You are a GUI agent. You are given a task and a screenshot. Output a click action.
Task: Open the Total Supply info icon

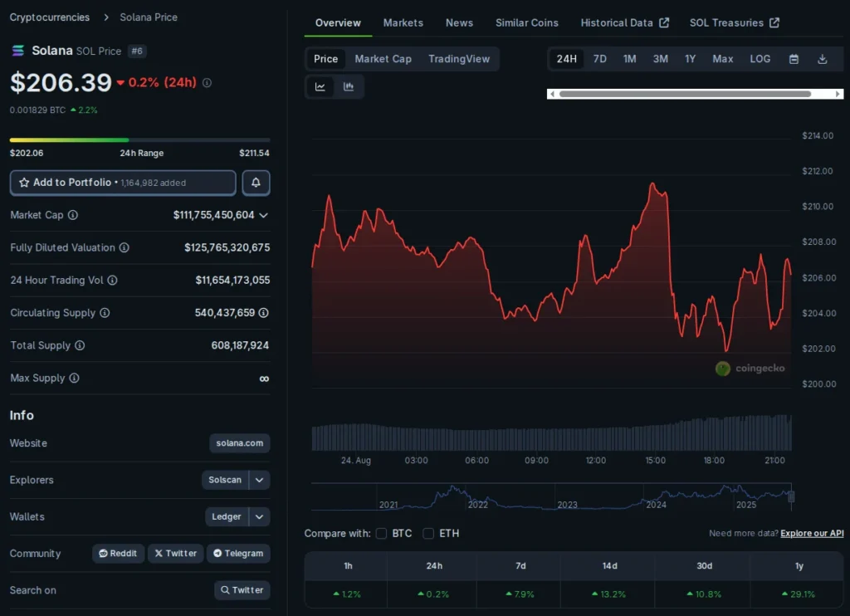[80, 345]
